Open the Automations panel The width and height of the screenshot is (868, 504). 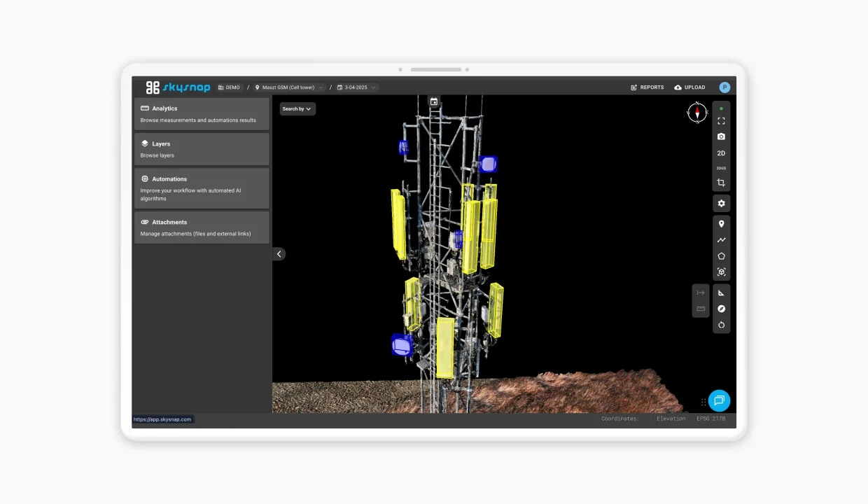coord(202,188)
